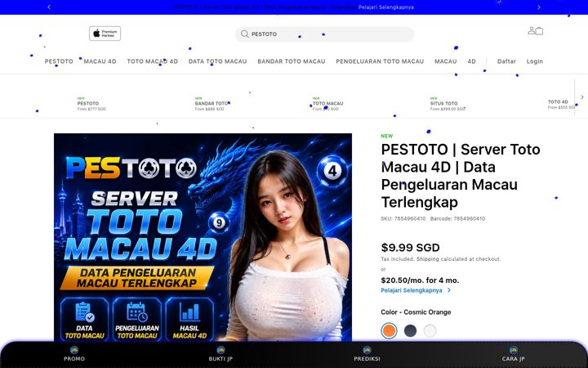The height and width of the screenshot is (368, 588).
Task: Click the Daftar link
Action: tap(506, 61)
